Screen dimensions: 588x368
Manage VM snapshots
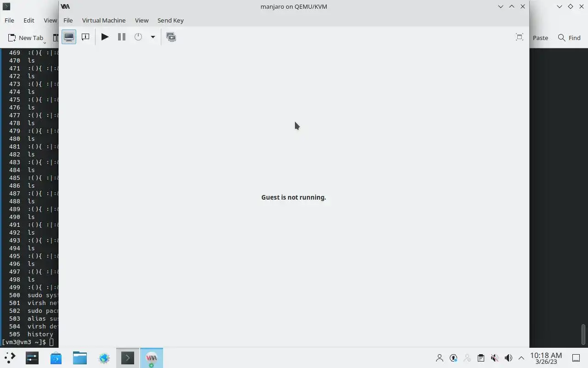[171, 37]
